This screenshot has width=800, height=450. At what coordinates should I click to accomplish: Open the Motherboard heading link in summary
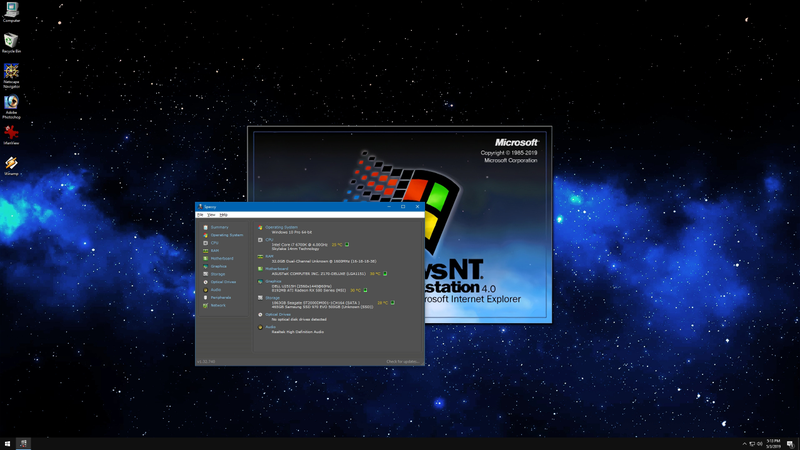click(x=277, y=269)
